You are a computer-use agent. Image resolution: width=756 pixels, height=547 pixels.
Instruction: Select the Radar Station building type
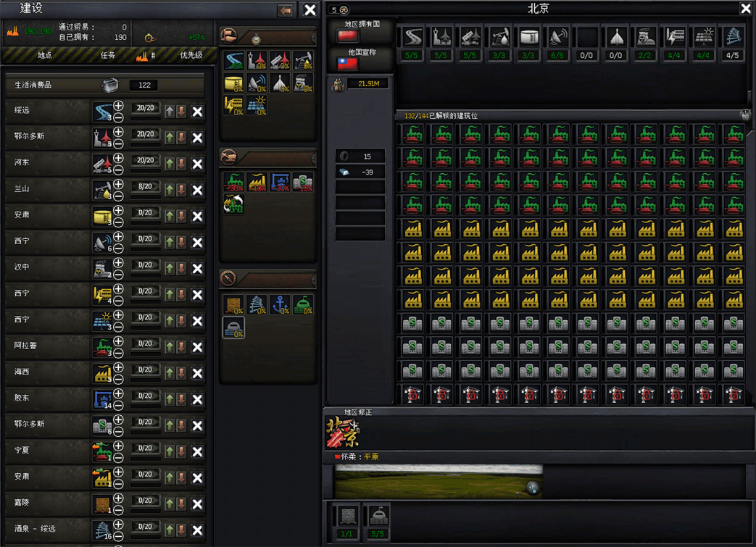point(257,83)
